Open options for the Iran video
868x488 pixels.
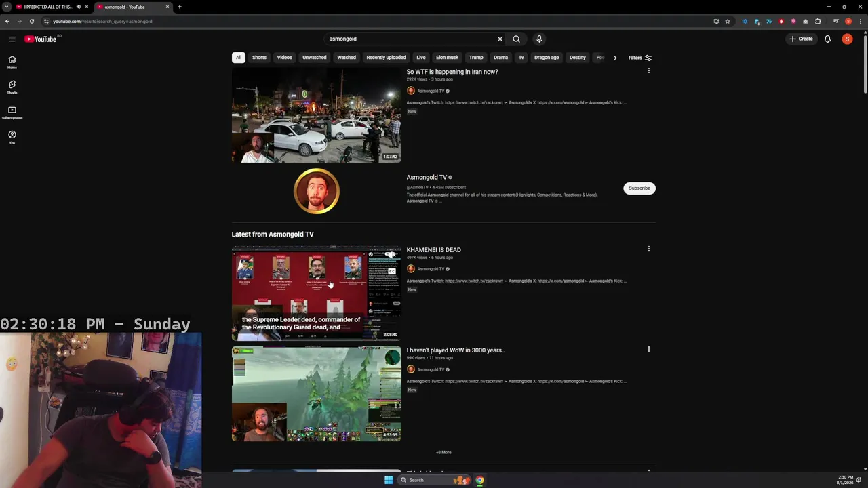(648, 70)
